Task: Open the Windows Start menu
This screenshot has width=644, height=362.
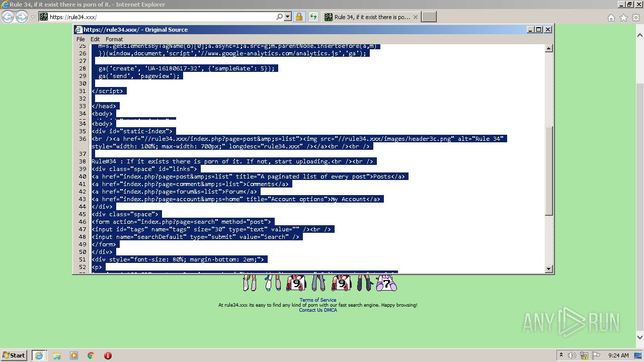Action: (14, 355)
